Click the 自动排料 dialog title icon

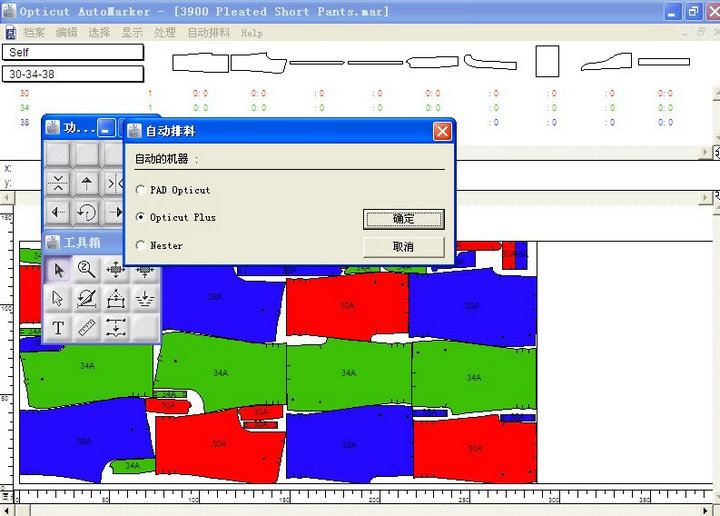134,131
